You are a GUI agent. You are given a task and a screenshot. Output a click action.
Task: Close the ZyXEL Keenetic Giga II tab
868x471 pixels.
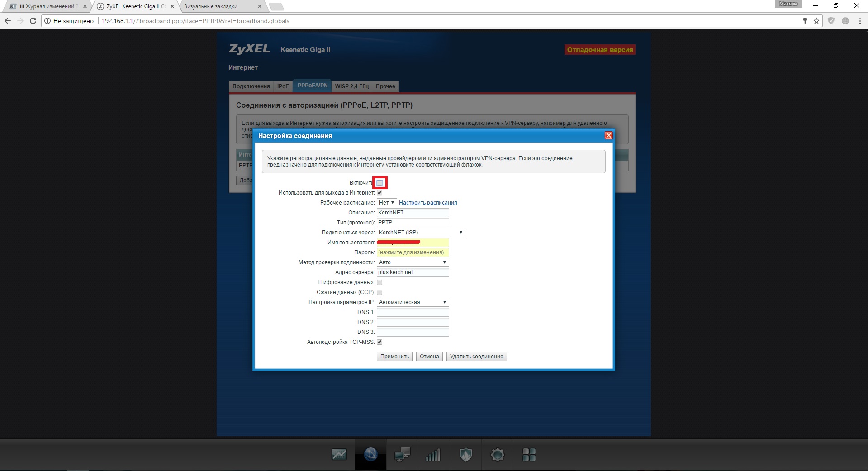tap(172, 6)
